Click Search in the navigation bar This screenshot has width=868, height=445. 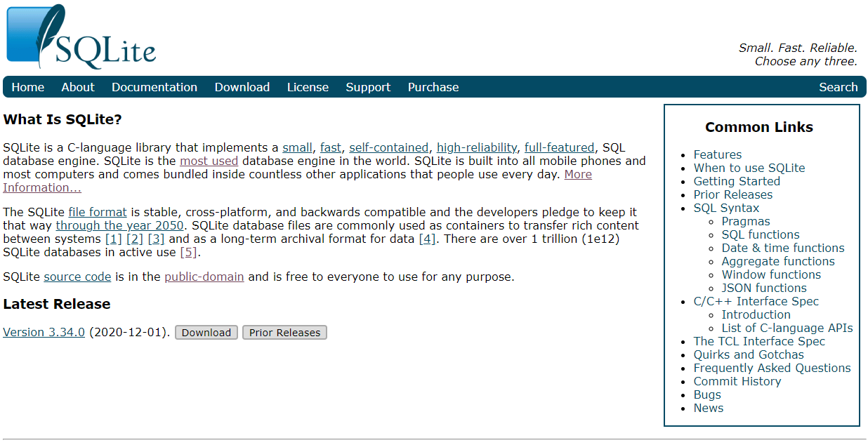[838, 87]
